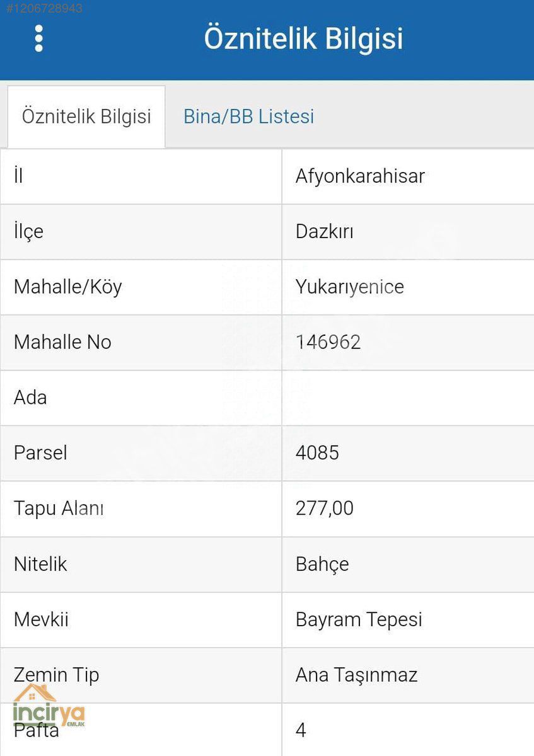The width and height of the screenshot is (534, 756).
Task: Select the Öznitelik Bilgisi tab
Action: [x=86, y=117]
